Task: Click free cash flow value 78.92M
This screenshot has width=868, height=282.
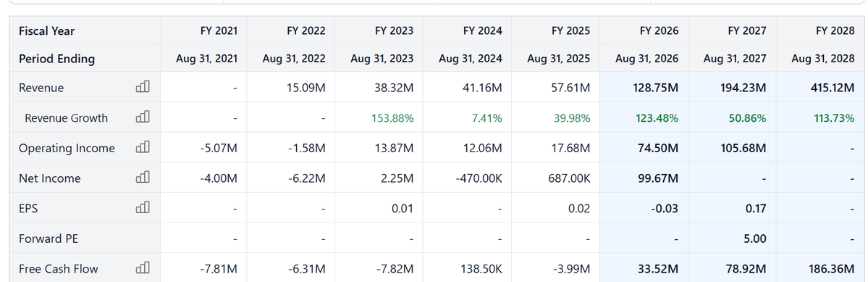Action: (746, 269)
